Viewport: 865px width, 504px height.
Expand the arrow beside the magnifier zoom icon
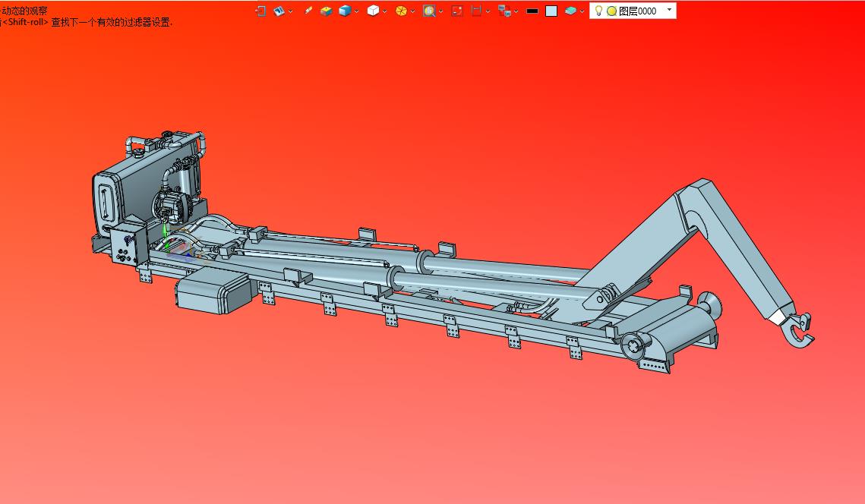point(441,11)
